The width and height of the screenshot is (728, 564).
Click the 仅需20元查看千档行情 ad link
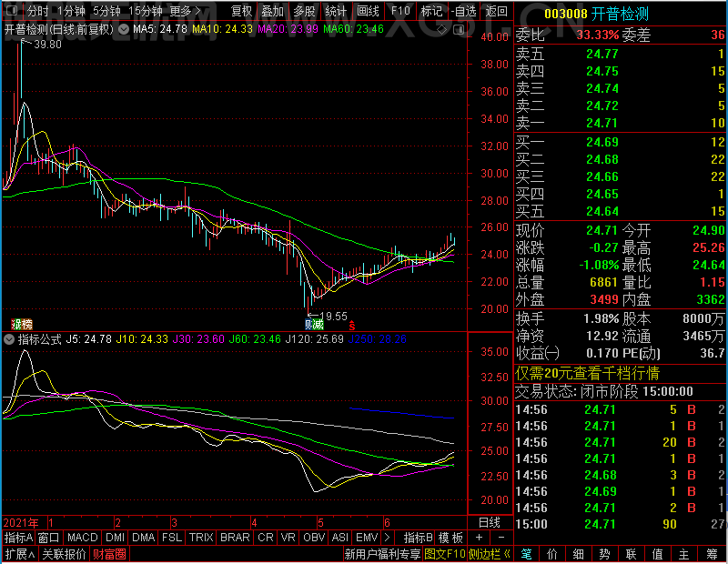[x=587, y=373]
